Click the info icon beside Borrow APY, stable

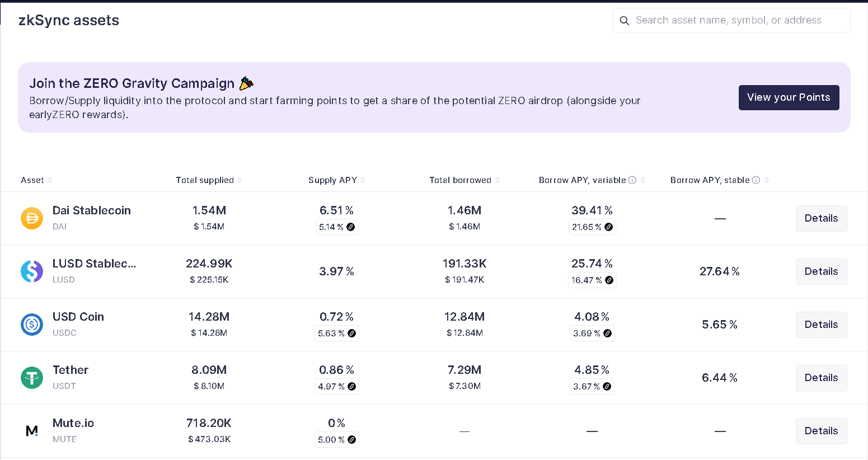tap(756, 180)
